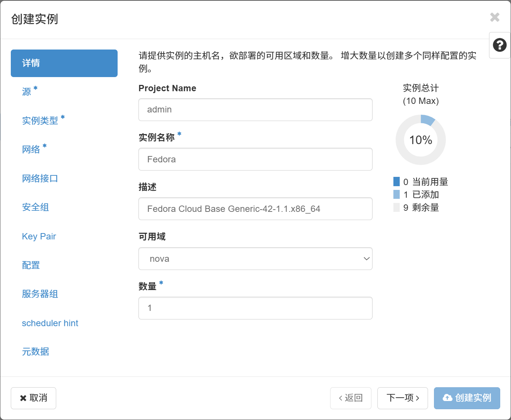This screenshot has width=511, height=420.
Task: Open the 实例类型 step
Action: point(43,120)
